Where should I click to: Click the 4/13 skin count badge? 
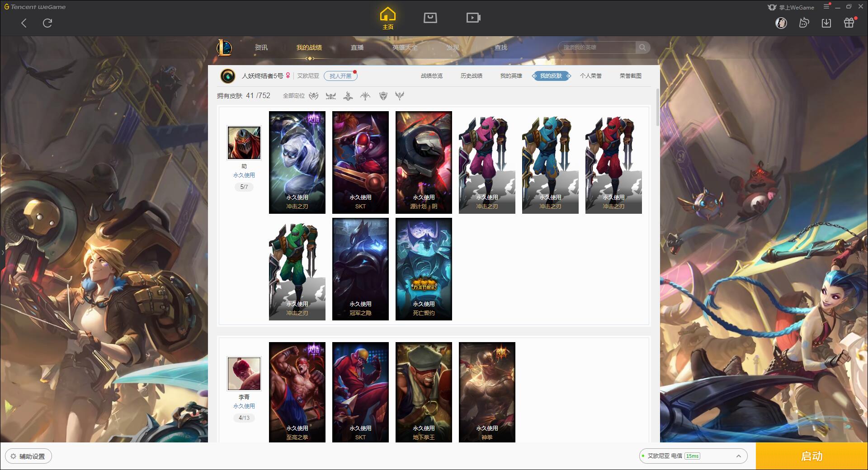tap(244, 418)
